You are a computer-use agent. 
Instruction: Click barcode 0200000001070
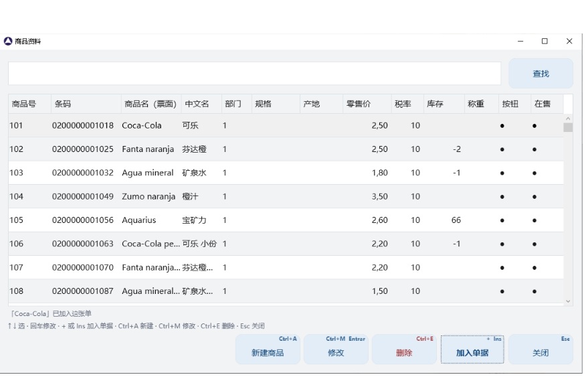point(82,267)
